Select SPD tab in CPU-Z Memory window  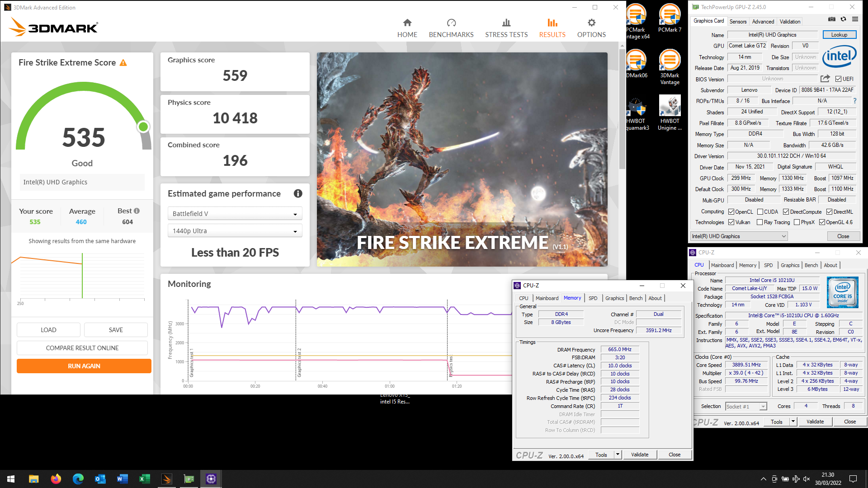[x=593, y=298]
